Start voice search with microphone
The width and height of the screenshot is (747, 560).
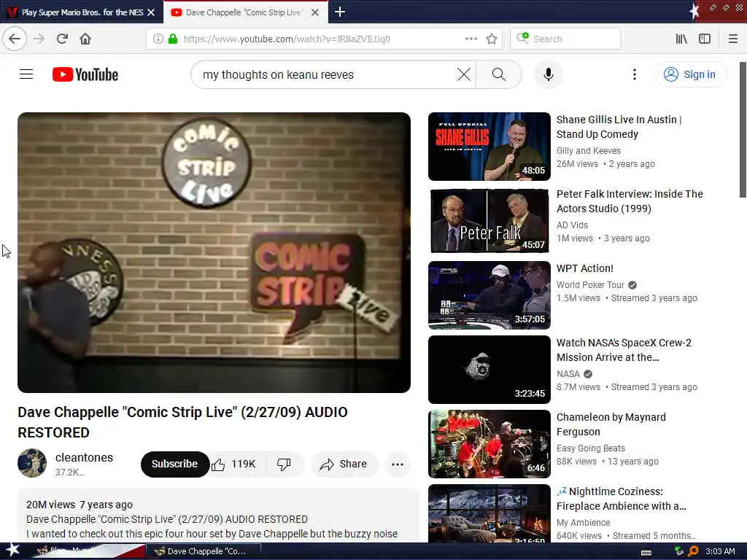point(549,74)
